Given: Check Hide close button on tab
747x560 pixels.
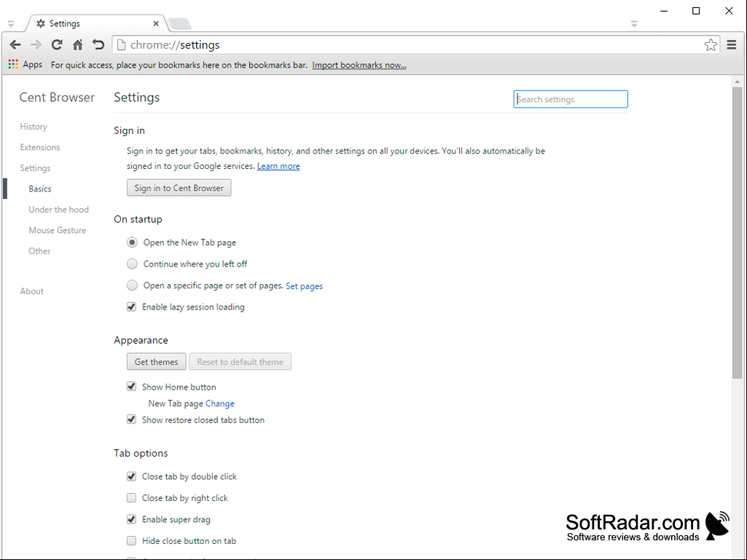Looking at the screenshot, I should pos(131,540).
